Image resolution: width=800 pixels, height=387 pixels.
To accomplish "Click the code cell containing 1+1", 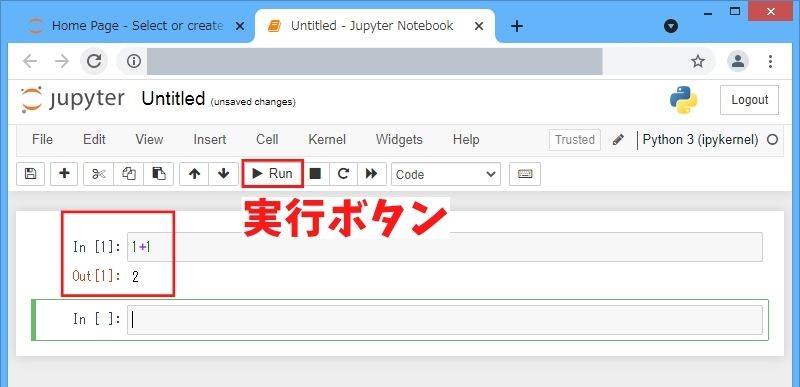I will pyautogui.click(x=445, y=247).
